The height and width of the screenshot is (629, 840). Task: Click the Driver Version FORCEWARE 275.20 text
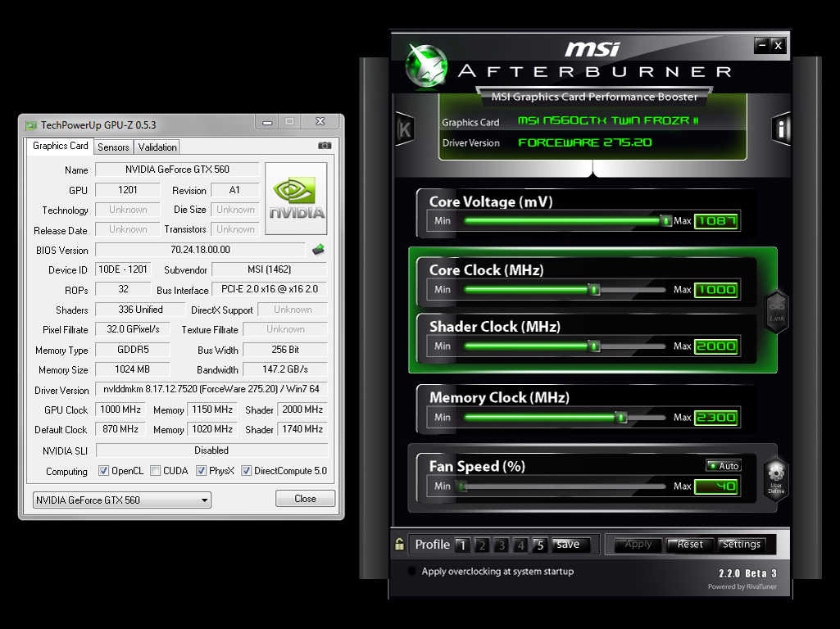coord(585,143)
